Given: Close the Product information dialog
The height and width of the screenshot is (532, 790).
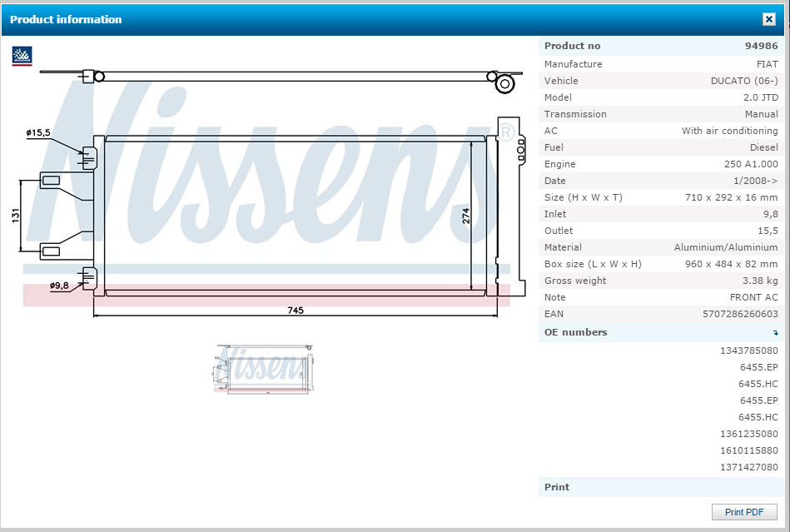Looking at the screenshot, I should (x=769, y=19).
